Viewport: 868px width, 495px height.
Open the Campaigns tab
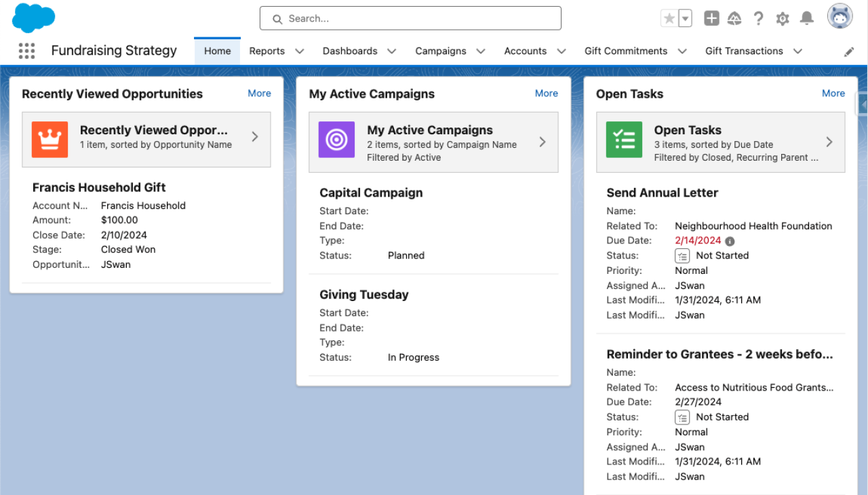(441, 51)
